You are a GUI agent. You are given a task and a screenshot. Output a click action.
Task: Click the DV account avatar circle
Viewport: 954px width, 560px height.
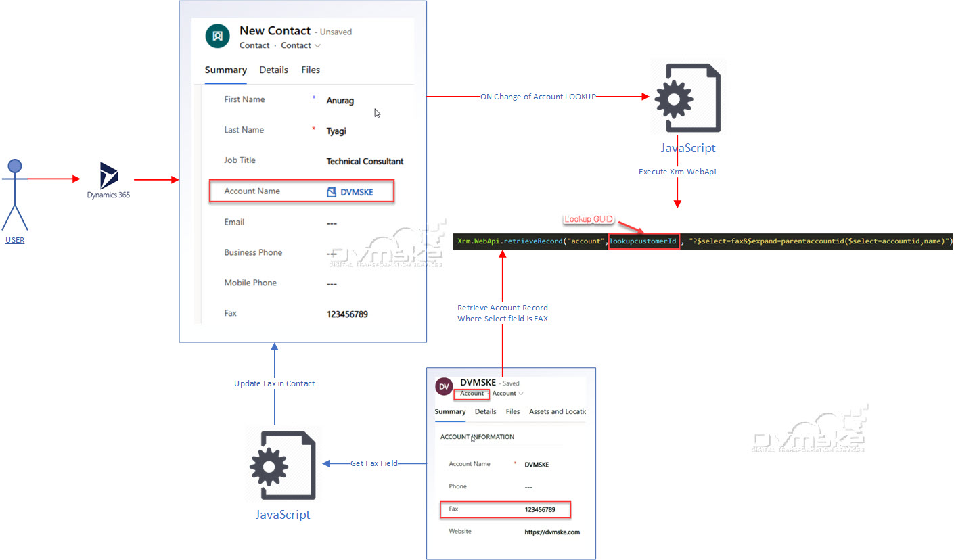click(445, 387)
